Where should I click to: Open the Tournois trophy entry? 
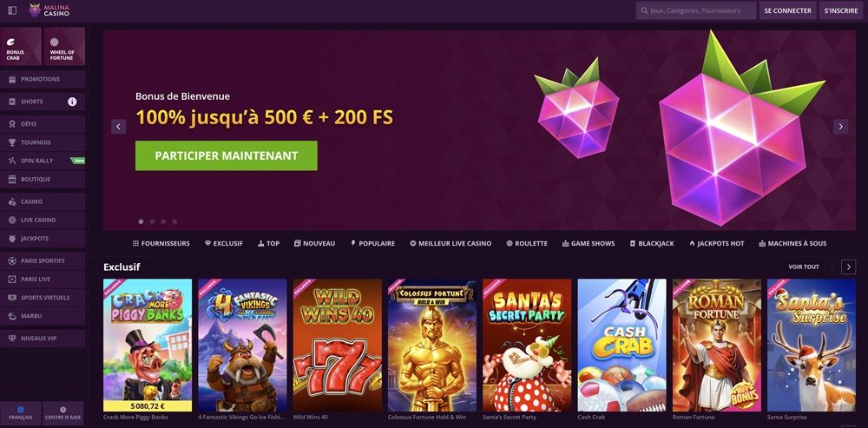(x=43, y=142)
